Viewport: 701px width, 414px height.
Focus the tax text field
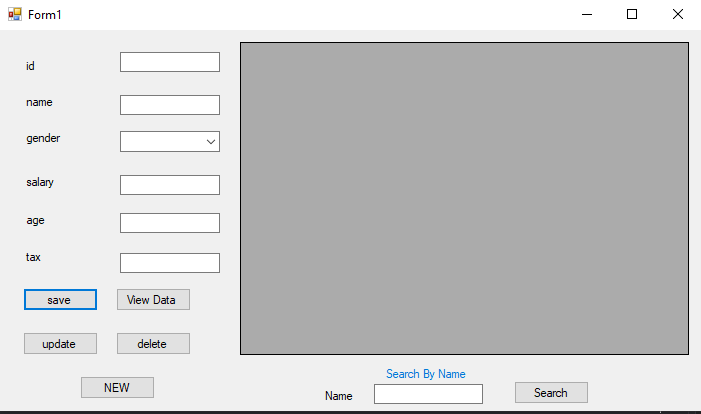[x=170, y=263]
